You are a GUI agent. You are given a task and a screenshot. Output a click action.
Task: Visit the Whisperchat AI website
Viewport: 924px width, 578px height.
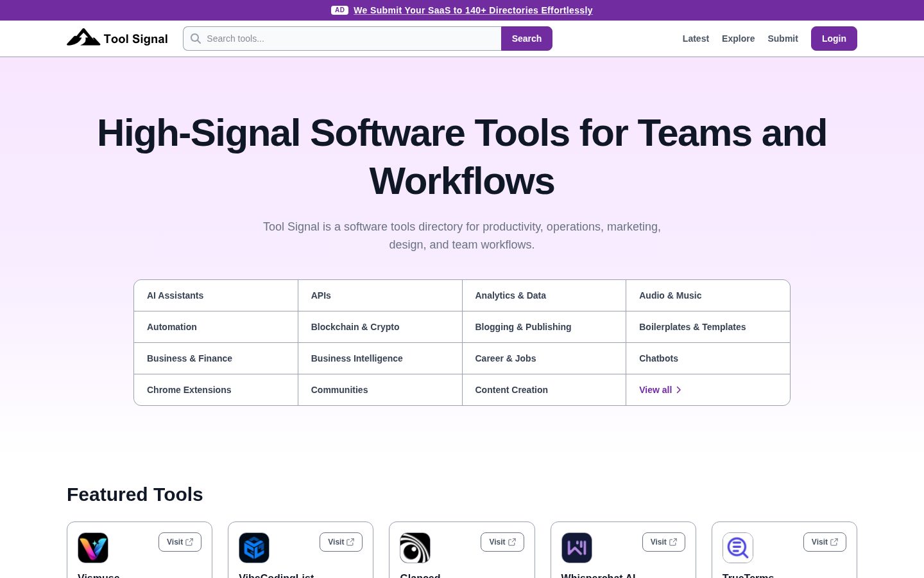point(663,542)
